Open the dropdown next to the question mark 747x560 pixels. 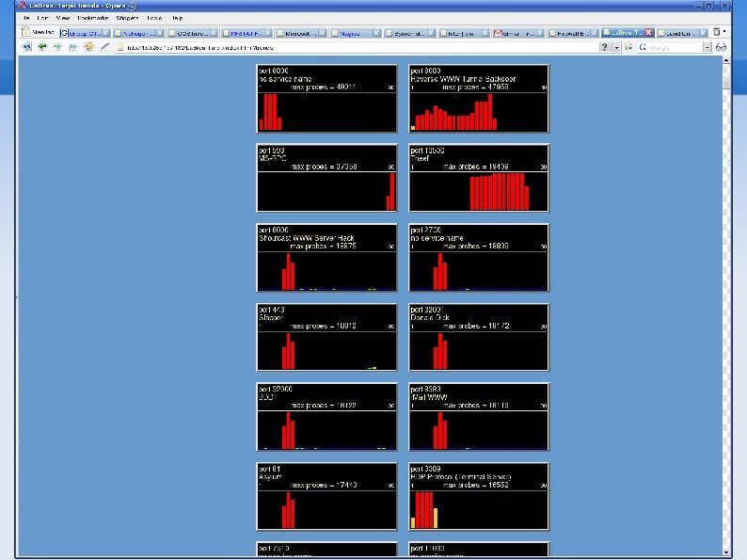[x=616, y=47]
